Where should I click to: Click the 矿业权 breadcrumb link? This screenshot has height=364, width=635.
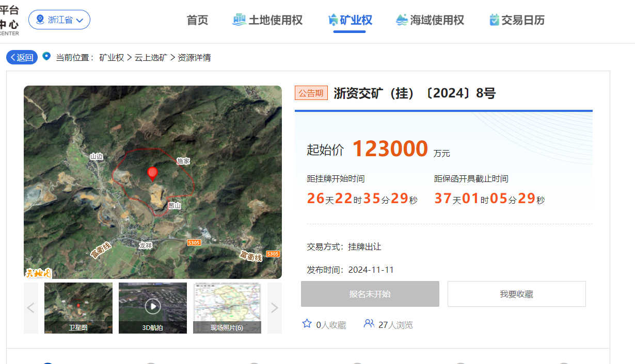click(112, 57)
